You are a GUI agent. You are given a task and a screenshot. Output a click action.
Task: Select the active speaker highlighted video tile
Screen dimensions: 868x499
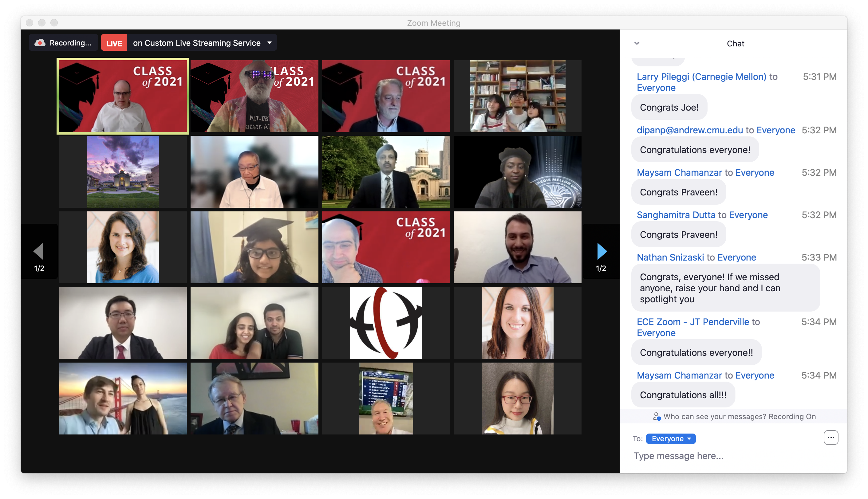pyautogui.click(x=123, y=96)
